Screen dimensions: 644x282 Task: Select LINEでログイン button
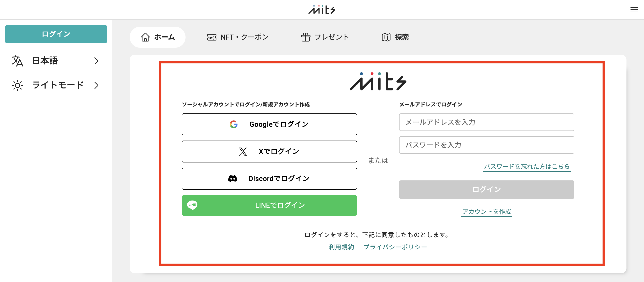(x=269, y=205)
